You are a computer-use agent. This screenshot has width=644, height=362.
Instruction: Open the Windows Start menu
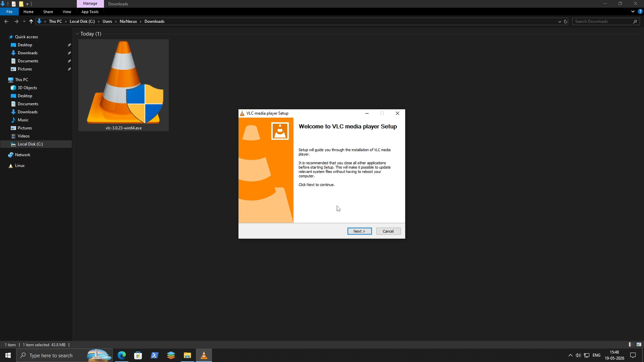tap(8, 355)
